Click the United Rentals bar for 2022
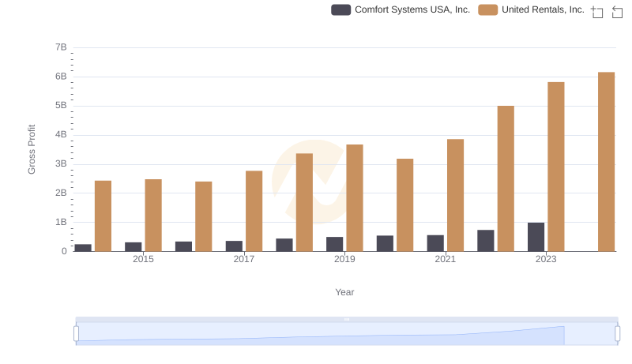Viewport: 632px width, 364px height. coord(506,178)
